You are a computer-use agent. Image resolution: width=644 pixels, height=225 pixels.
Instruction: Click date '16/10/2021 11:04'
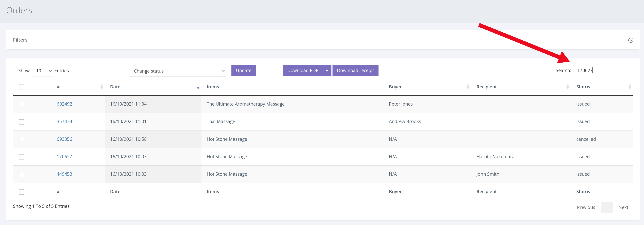[128, 104]
